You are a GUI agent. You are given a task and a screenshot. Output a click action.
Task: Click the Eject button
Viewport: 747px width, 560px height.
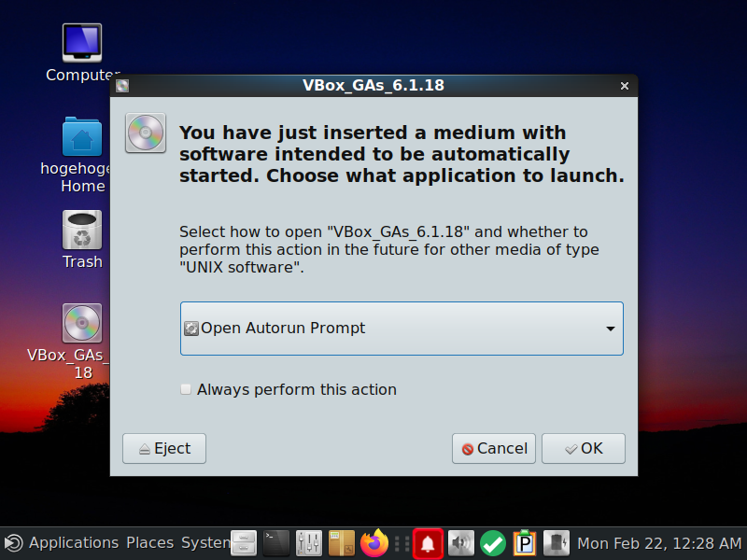164,449
